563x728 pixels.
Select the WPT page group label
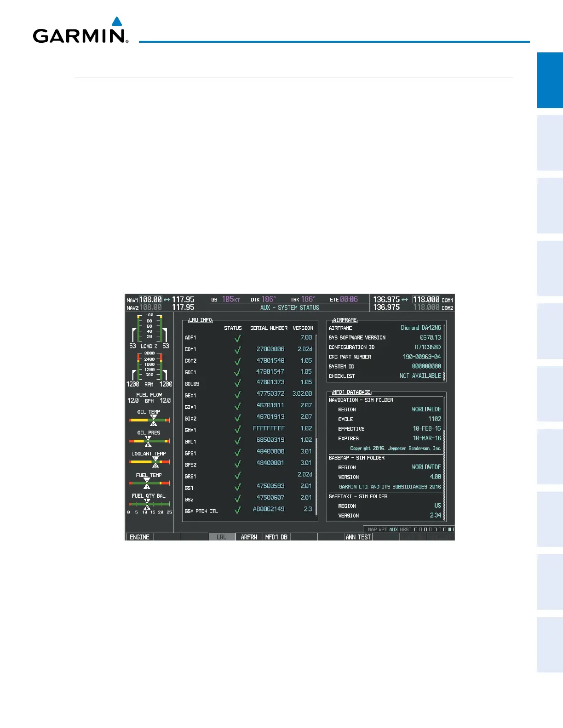pos(383,529)
